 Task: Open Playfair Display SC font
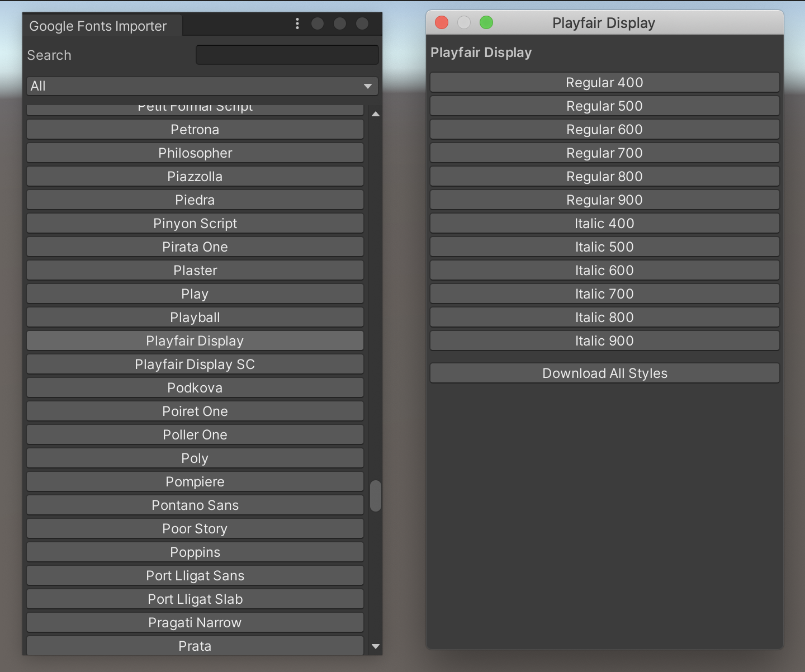pos(195,365)
